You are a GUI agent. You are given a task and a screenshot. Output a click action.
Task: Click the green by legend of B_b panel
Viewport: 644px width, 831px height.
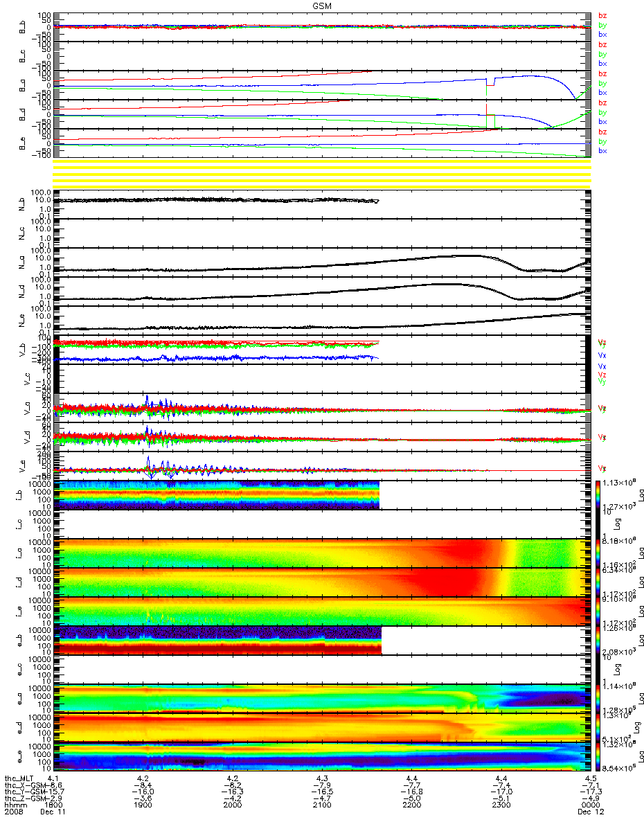[x=602, y=25]
